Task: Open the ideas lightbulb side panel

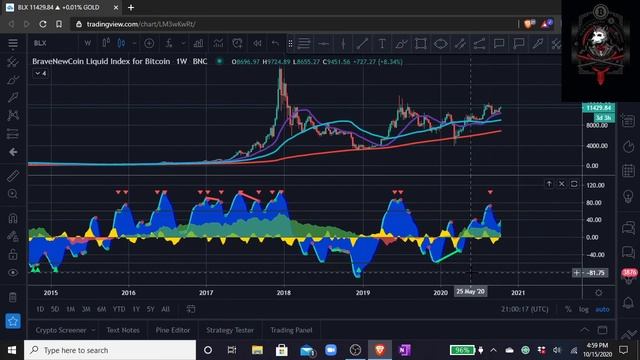Action: [x=628, y=196]
